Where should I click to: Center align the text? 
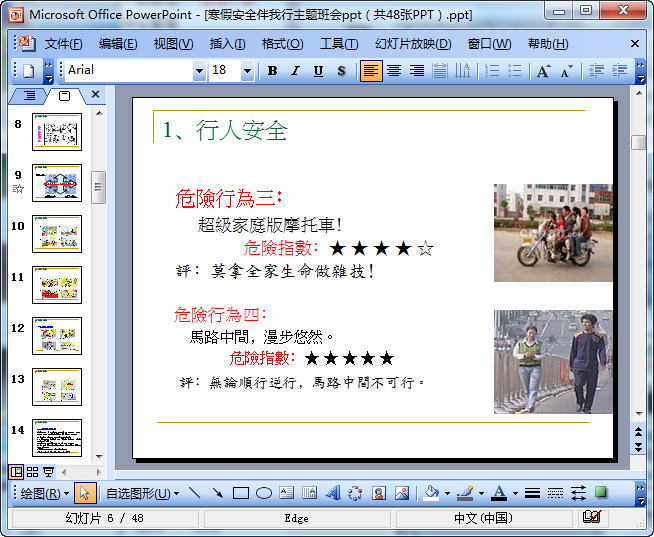click(x=394, y=71)
